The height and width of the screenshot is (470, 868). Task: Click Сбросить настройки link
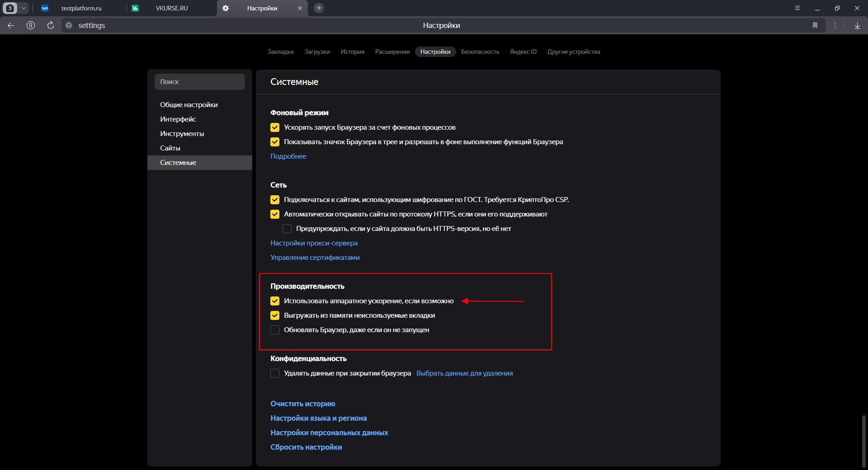tap(306, 447)
